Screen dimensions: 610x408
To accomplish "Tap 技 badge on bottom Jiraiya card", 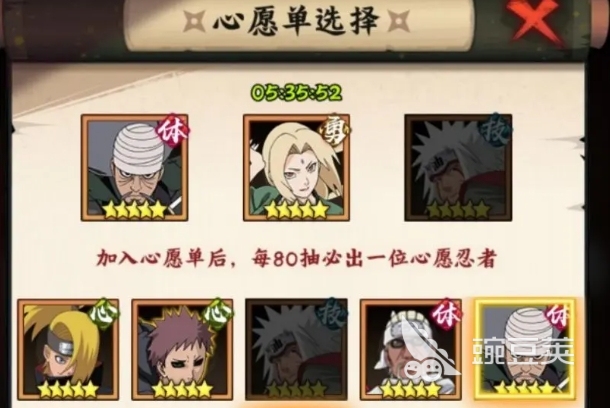I will [x=332, y=314].
